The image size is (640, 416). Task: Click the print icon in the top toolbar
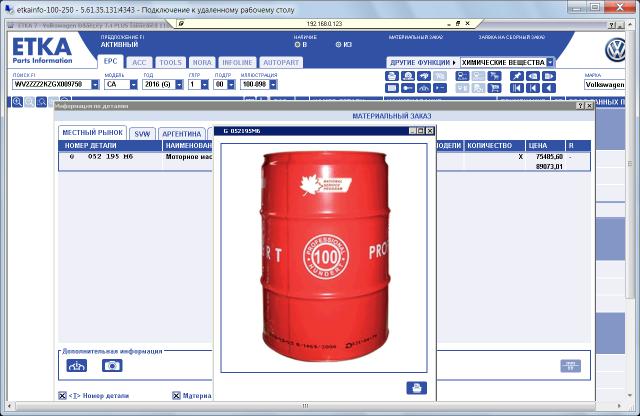tap(392, 76)
